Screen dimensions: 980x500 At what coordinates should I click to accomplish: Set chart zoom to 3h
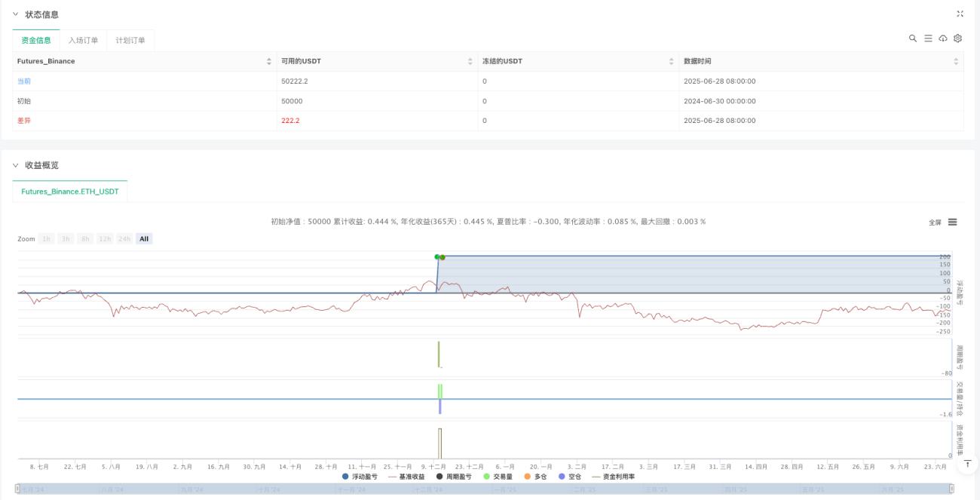(x=66, y=239)
